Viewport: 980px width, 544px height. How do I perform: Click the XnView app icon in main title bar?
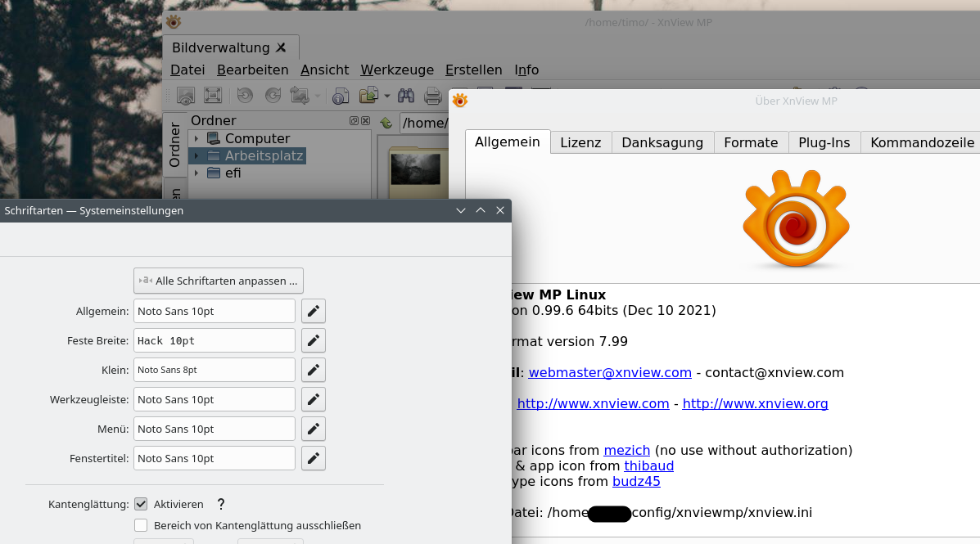[x=174, y=22]
